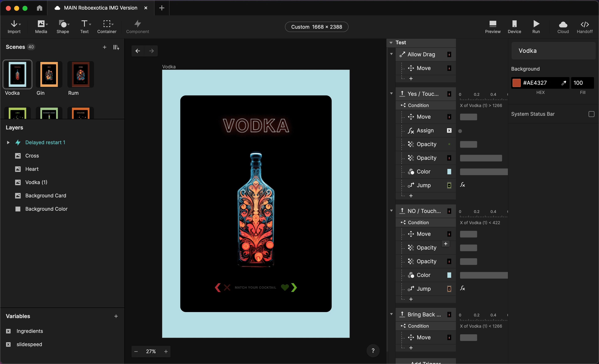Select the Ingredients variable
The width and height of the screenshot is (599, 364).
[x=30, y=331]
